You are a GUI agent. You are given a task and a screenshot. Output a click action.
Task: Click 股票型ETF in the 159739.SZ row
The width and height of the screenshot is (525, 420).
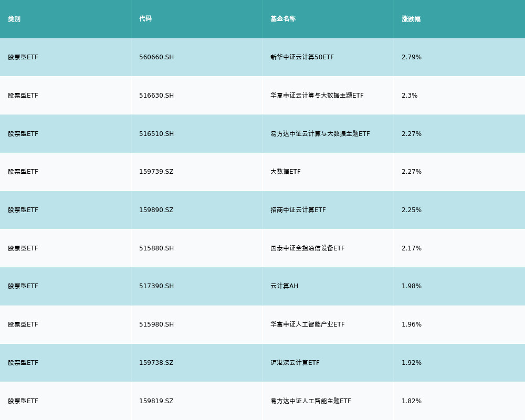pos(23,172)
